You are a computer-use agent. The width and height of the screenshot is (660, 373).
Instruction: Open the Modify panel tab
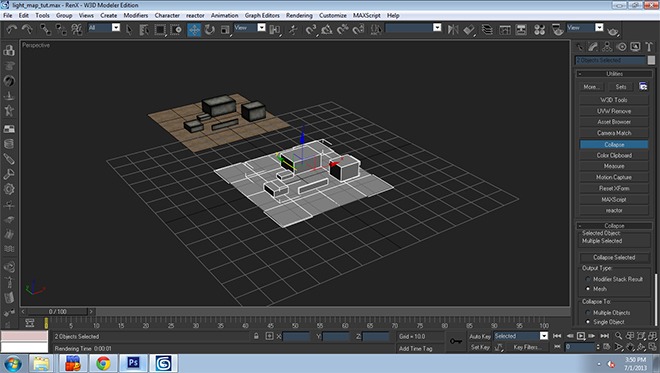(x=593, y=47)
